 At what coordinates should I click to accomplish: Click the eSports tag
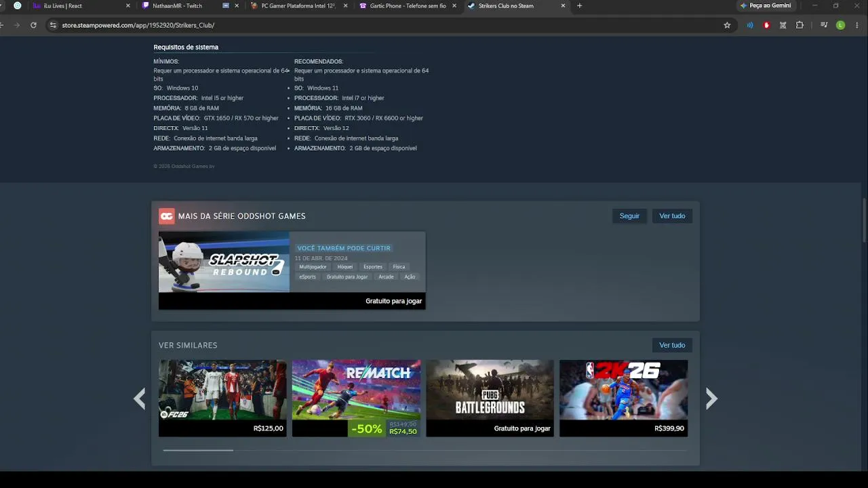(308, 277)
